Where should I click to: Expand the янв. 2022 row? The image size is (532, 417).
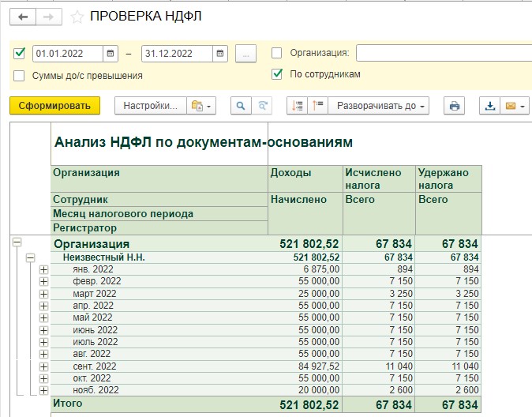pos(43,270)
